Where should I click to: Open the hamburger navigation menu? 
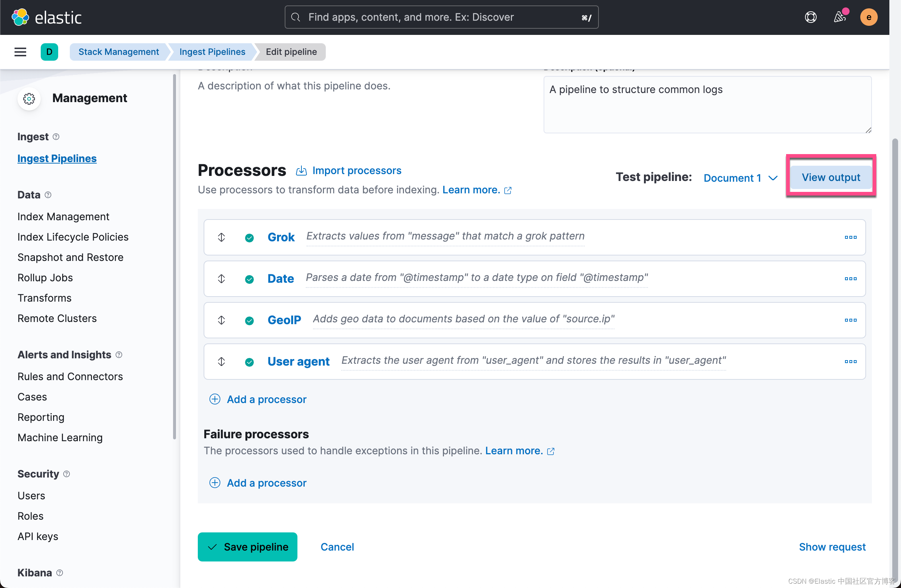tap(20, 52)
